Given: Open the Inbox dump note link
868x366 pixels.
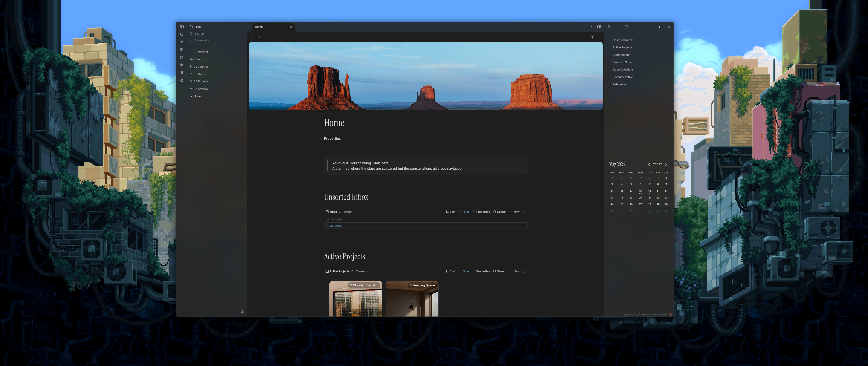Looking at the screenshot, I should (x=334, y=226).
